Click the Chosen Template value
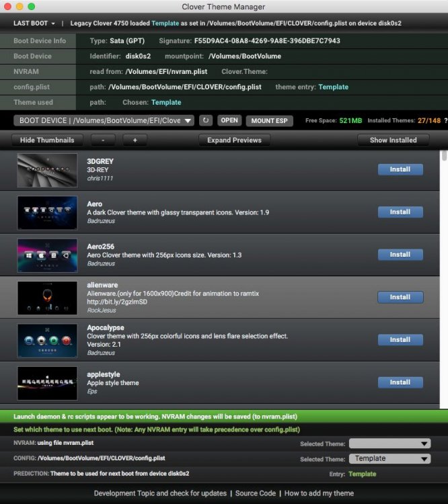Image resolution: width=448 pixels, height=504 pixels. pyautogui.click(x=166, y=102)
